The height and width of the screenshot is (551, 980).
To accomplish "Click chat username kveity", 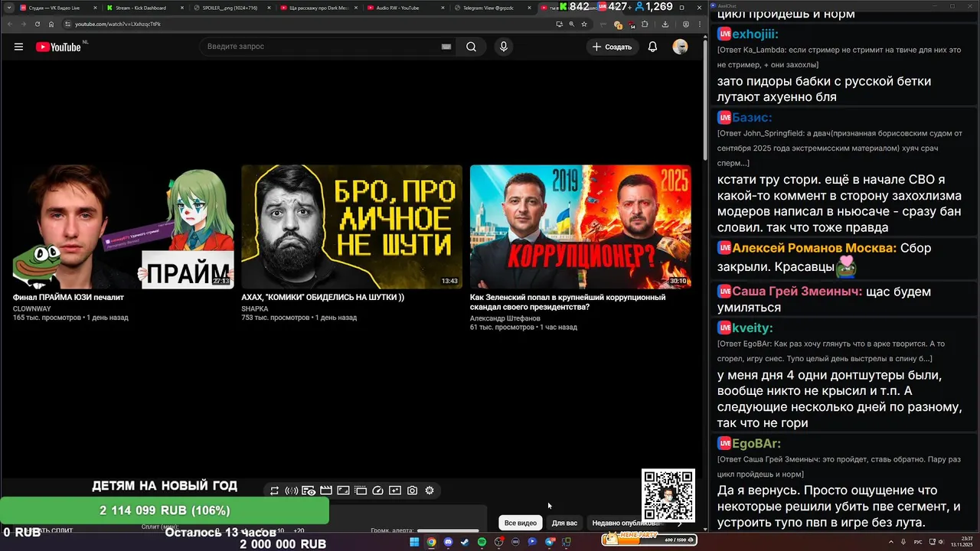I will tap(753, 328).
